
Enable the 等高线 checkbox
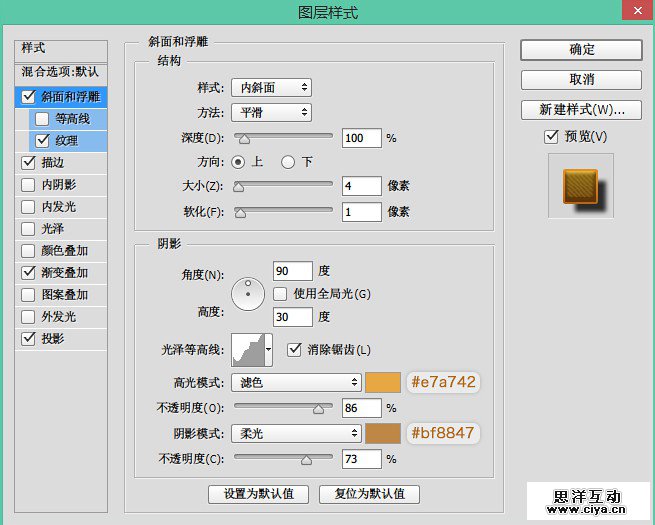click(43, 119)
